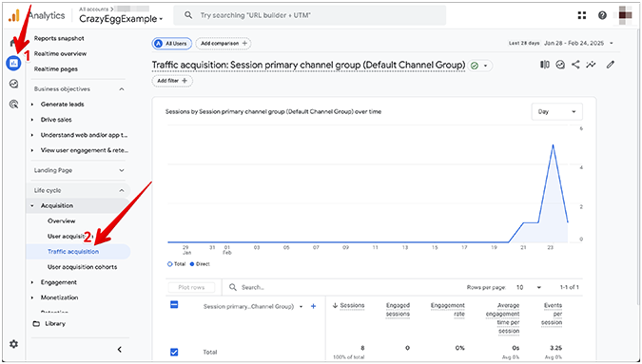Open the Day granularity dropdown
Image resolution: width=642 pixels, height=364 pixels.
pyautogui.click(x=556, y=111)
